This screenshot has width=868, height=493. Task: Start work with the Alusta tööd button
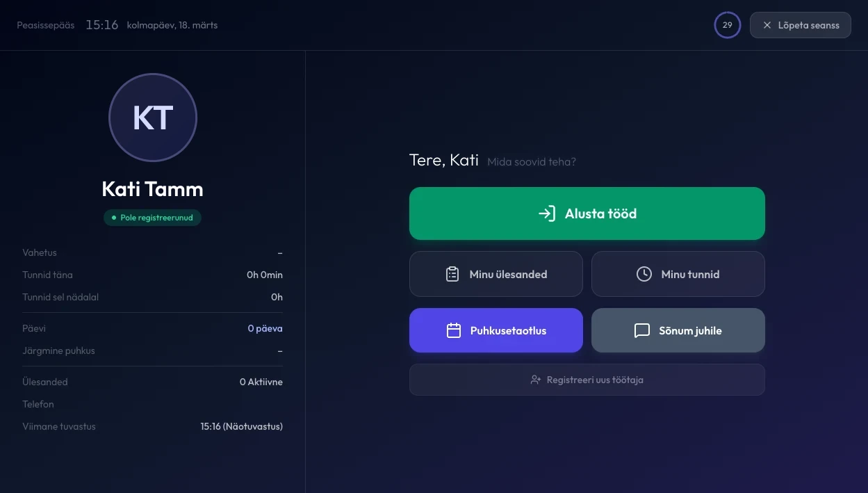point(587,213)
